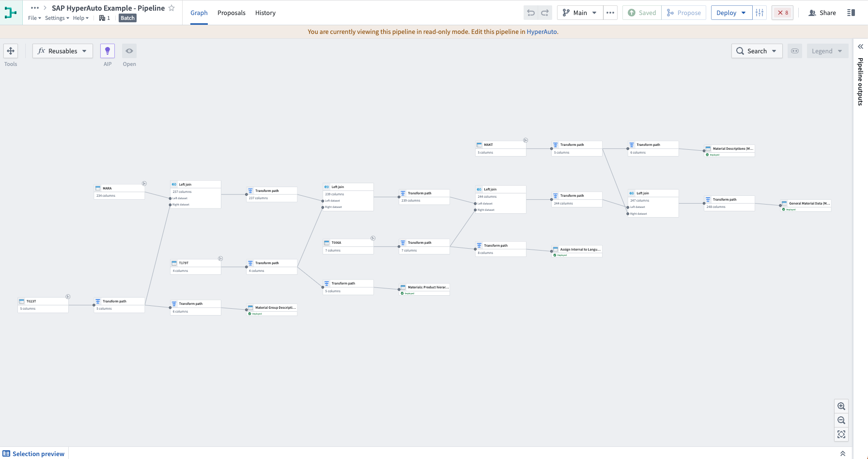Image resolution: width=868 pixels, height=459 pixels.
Task: Click the Propose button
Action: click(x=684, y=13)
